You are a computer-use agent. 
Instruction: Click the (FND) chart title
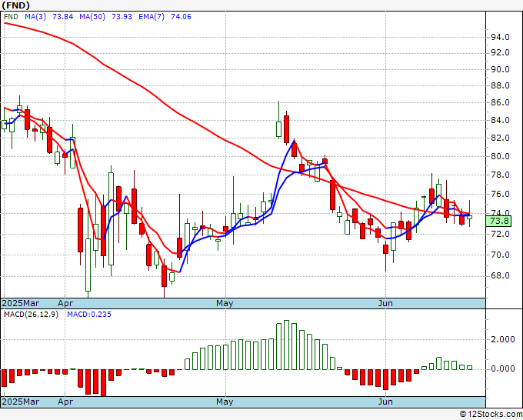point(16,5)
